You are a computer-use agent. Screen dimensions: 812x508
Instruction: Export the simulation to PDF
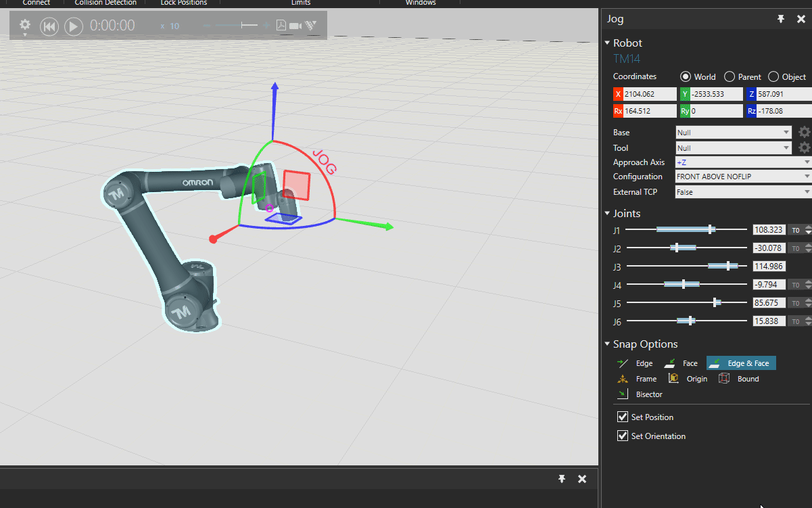(281, 26)
